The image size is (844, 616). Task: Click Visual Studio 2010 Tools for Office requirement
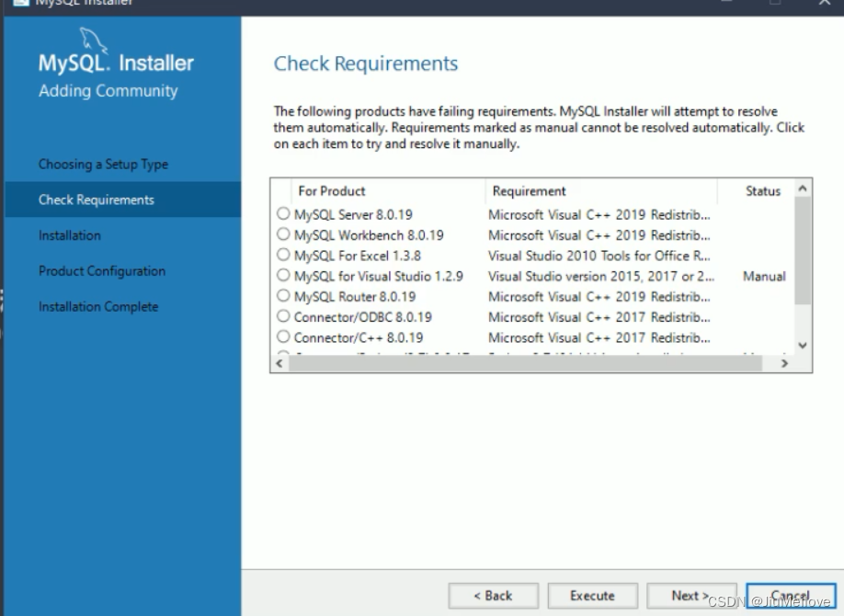tap(599, 256)
